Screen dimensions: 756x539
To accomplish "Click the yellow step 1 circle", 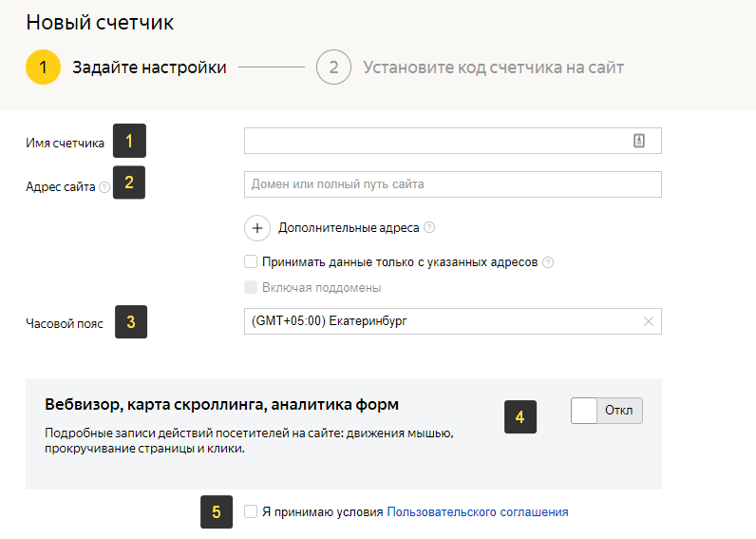I will pyautogui.click(x=43, y=67).
